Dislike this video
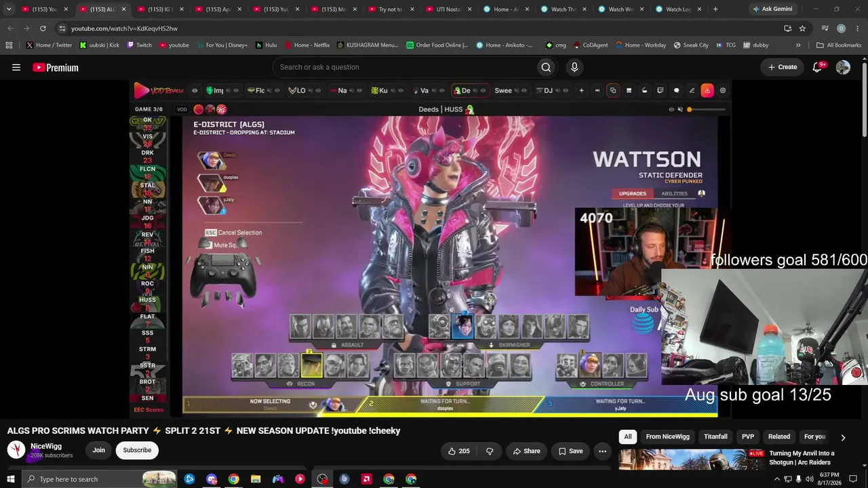This screenshot has height=488, width=868. (490, 451)
